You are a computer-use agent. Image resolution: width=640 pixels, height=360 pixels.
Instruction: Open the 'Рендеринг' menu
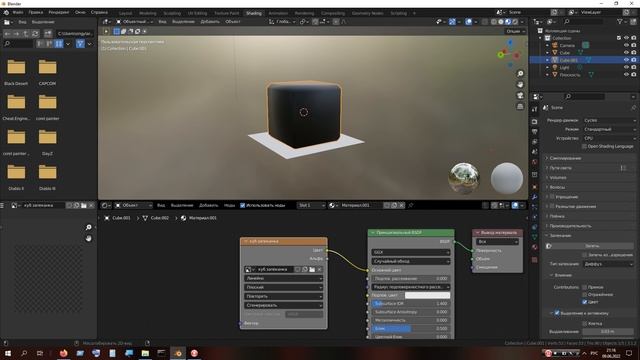58,12
